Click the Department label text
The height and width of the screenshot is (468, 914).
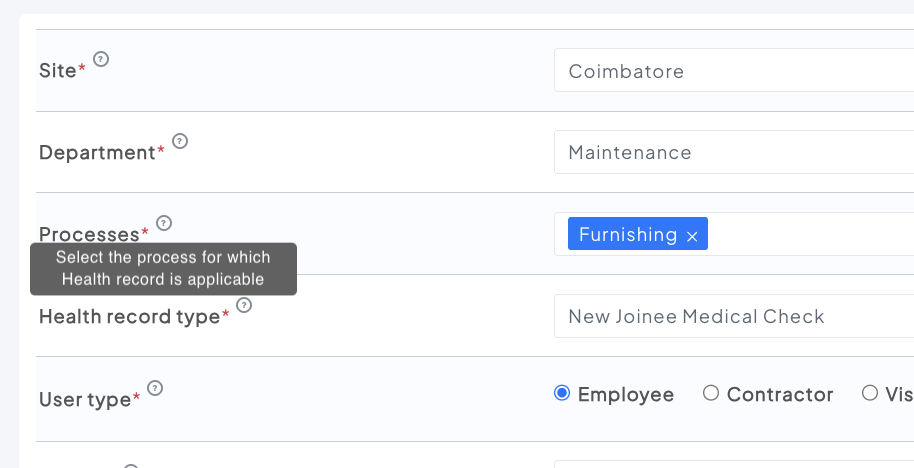point(97,153)
